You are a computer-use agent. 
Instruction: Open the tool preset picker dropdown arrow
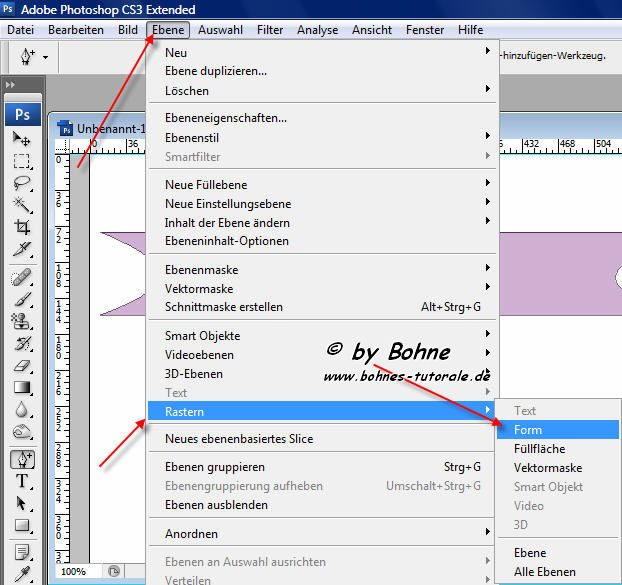pos(45,58)
